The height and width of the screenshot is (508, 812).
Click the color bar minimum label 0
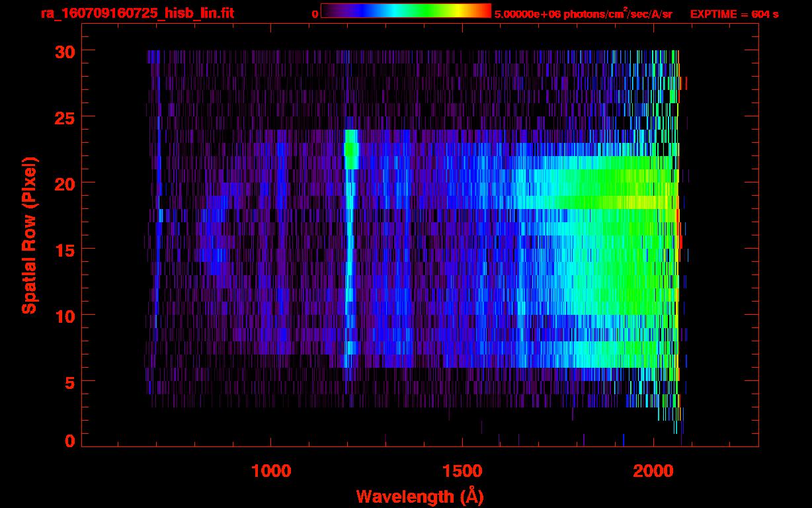315,14
